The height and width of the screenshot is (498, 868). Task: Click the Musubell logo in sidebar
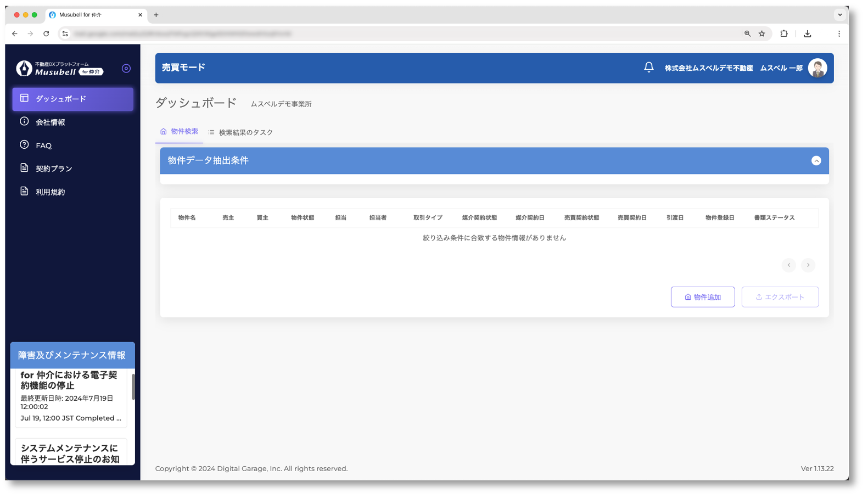pyautogui.click(x=59, y=69)
